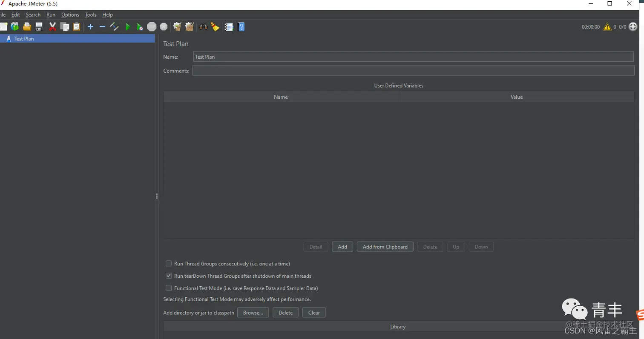Image resolution: width=644 pixels, height=339 pixels.
Task: Uncheck Run tearDown Thread Groups checkbox
Action: [x=169, y=276]
